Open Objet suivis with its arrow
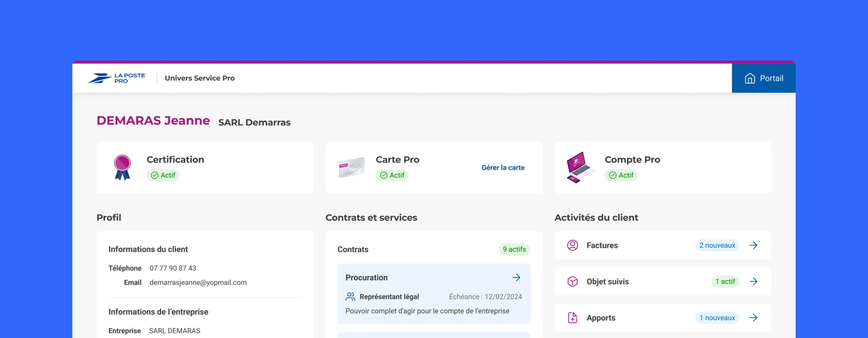Screen dimensions: 868x338 (753, 281)
